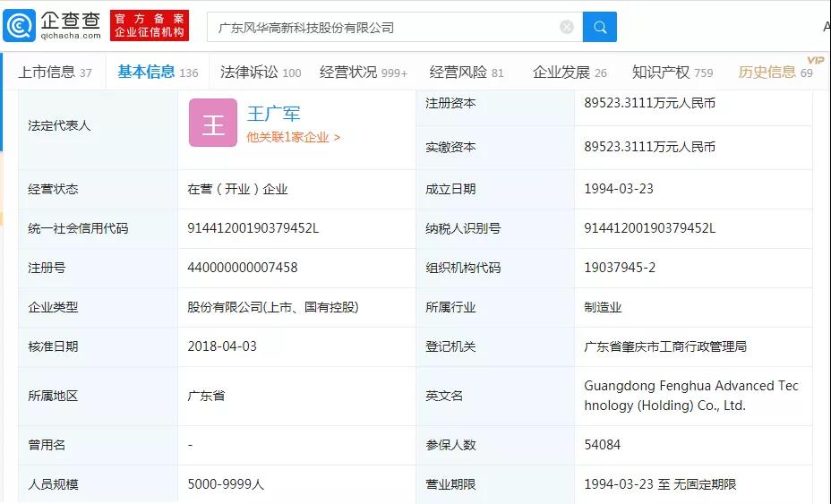The image size is (831, 504).
Task: Open the 经营风险 tab
Action: (x=467, y=73)
